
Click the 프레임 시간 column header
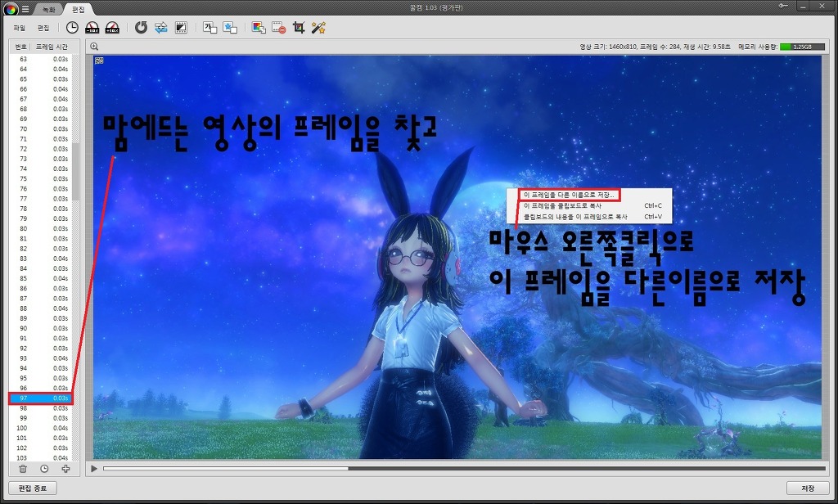[52, 47]
